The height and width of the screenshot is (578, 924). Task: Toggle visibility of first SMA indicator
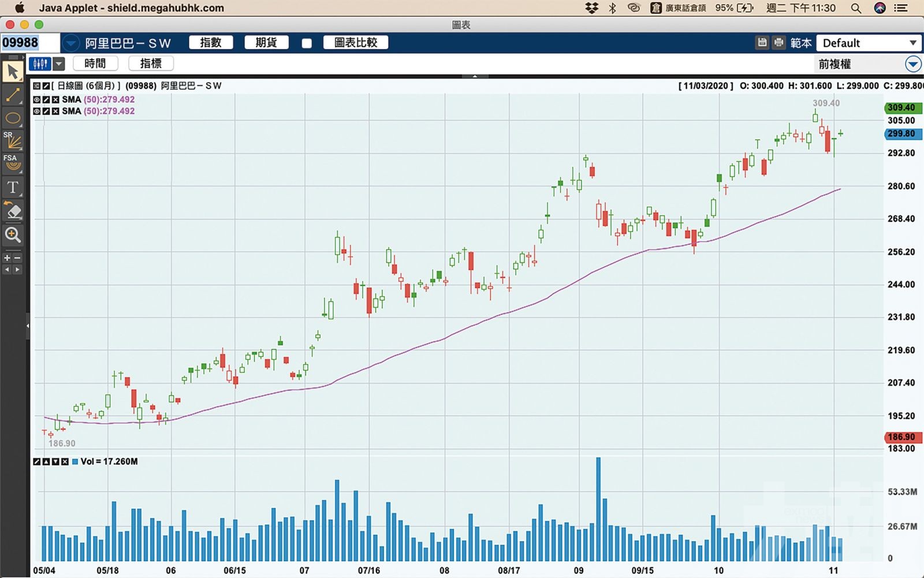[37, 100]
